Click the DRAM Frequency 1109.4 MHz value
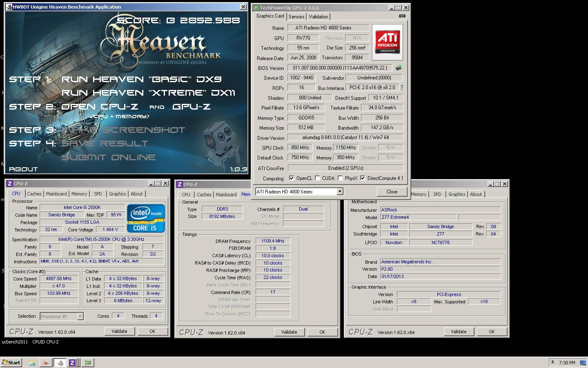The width and height of the screenshot is (588, 368). [x=273, y=241]
